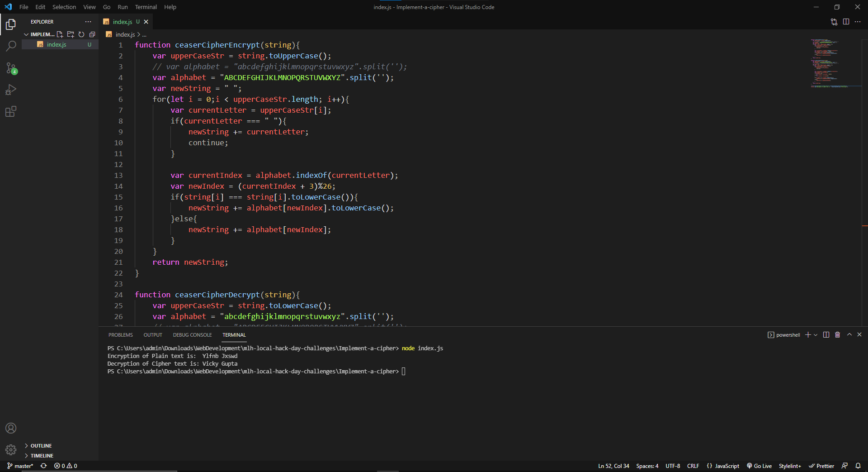Click the code minimap preview
Image resolution: width=868 pixels, height=472 pixels.
point(835,63)
